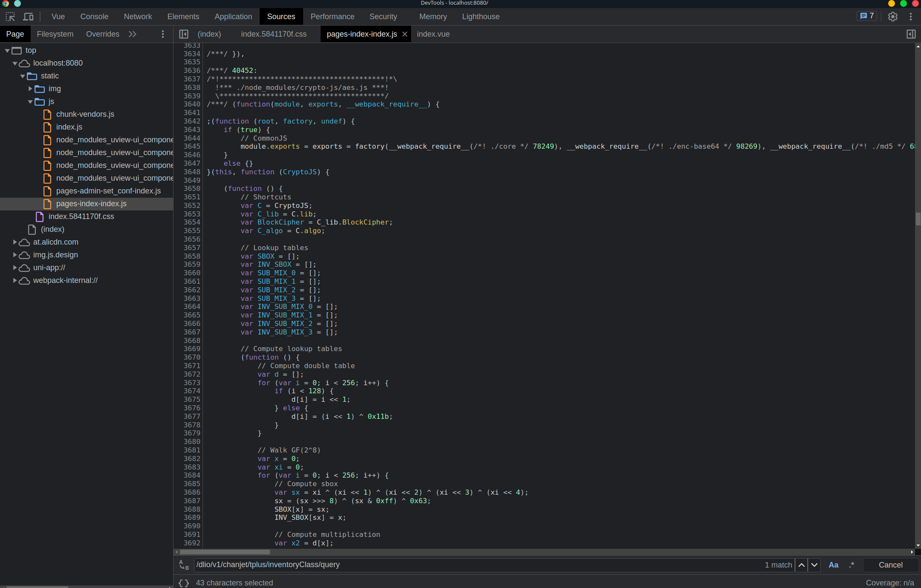This screenshot has height=588, width=921.
Task: Switch to the Elements panel
Action: tap(183, 17)
